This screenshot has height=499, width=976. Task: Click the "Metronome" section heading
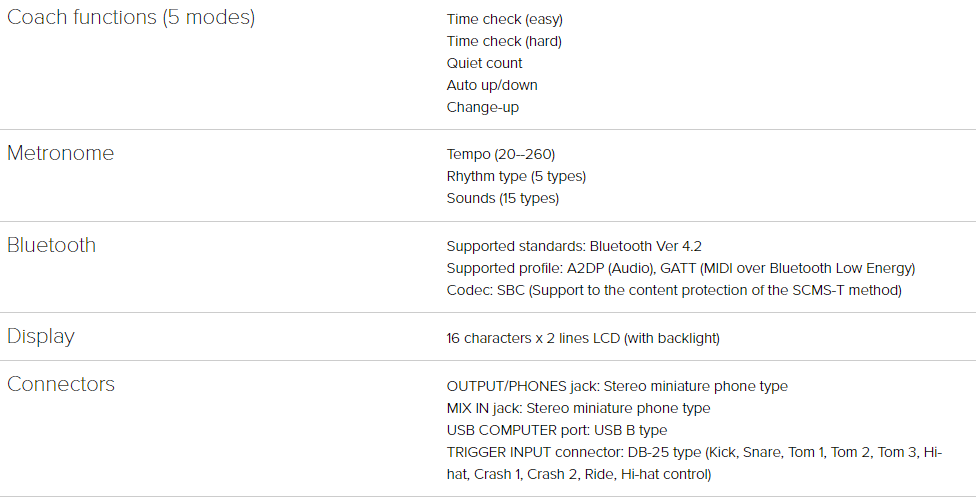pyautogui.click(x=60, y=153)
